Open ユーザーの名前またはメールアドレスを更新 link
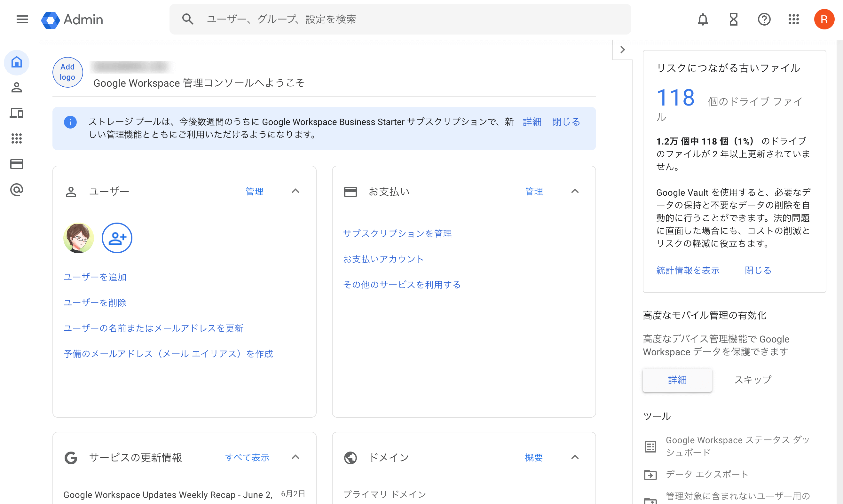The image size is (843, 504). (x=153, y=328)
